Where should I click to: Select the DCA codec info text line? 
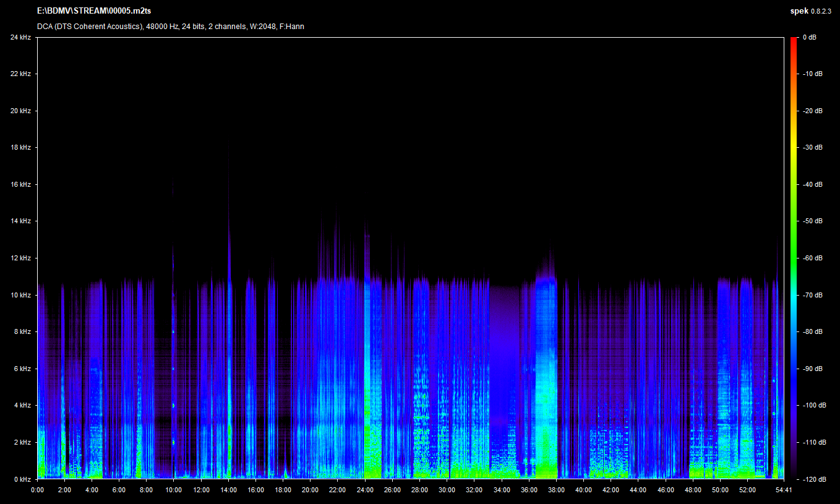[170, 27]
